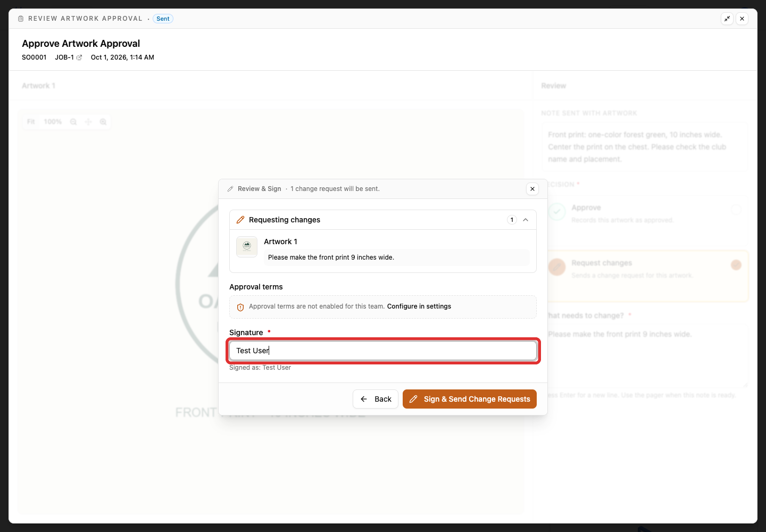This screenshot has height=532, width=766.
Task: Click the zoom out magnifier icon
Action: 73,122
